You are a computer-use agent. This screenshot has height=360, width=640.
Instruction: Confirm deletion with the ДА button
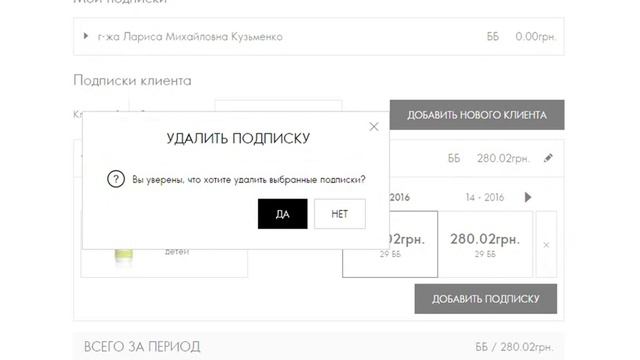(282, 214)
